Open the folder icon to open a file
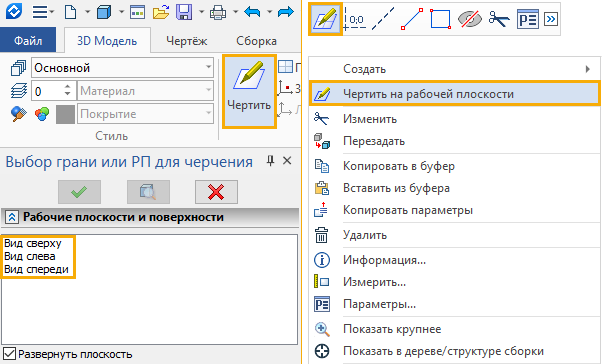The width and height of the screenshot is (602, 364). 161,12
